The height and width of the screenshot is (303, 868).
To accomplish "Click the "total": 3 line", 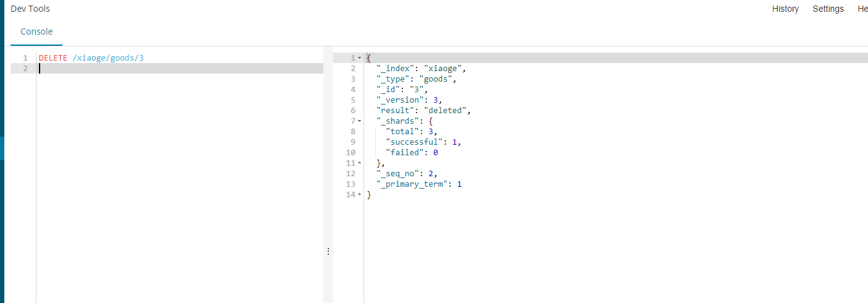I will pos(412,131).
